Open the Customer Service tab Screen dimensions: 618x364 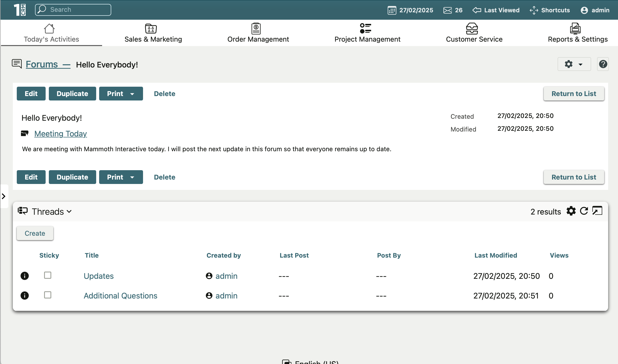coord(474,33)
